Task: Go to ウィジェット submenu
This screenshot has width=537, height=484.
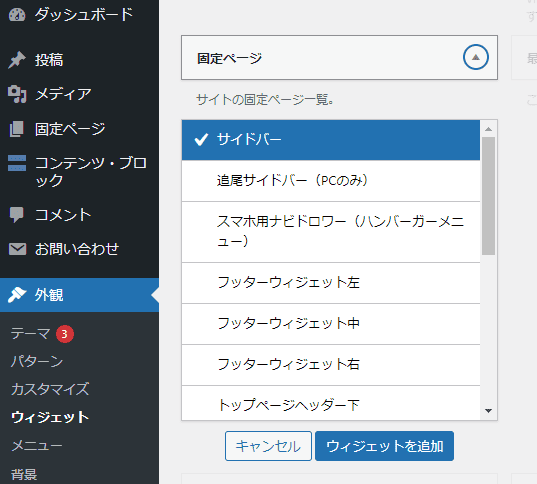Action: (50, 418)
